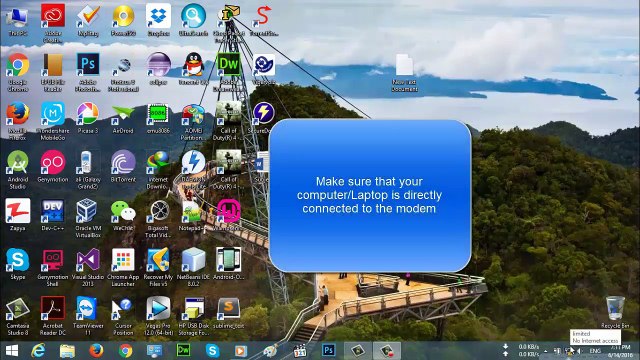The image size is (640, 360).
Task: Switch to Camtasia Recorder taskbar icon with red dot
Action: pos(387,351)
